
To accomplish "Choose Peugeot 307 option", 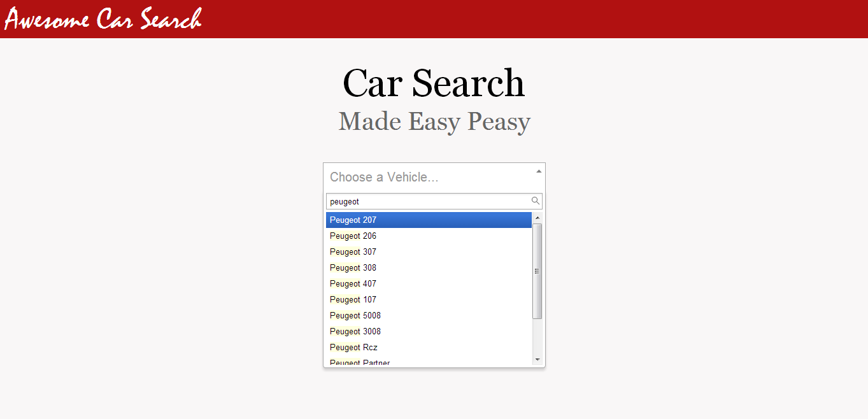I will pyautogui.click(x=429, y=252).
